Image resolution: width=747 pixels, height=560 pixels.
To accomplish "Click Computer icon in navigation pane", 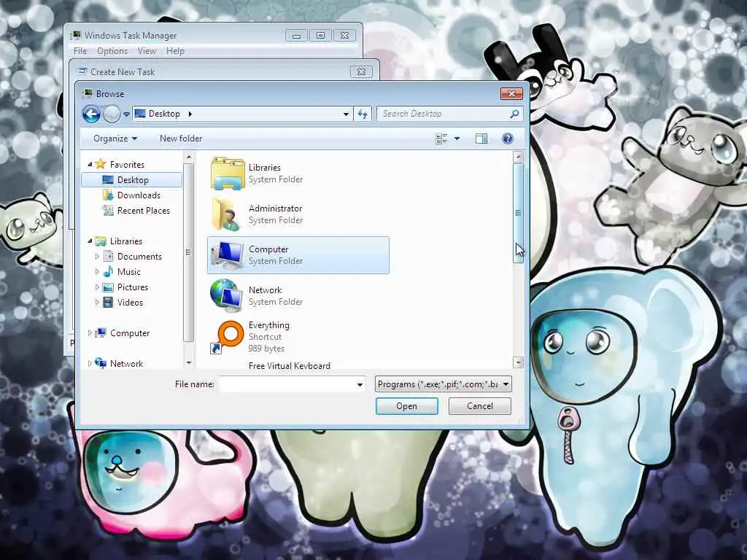I will point(101,332).
